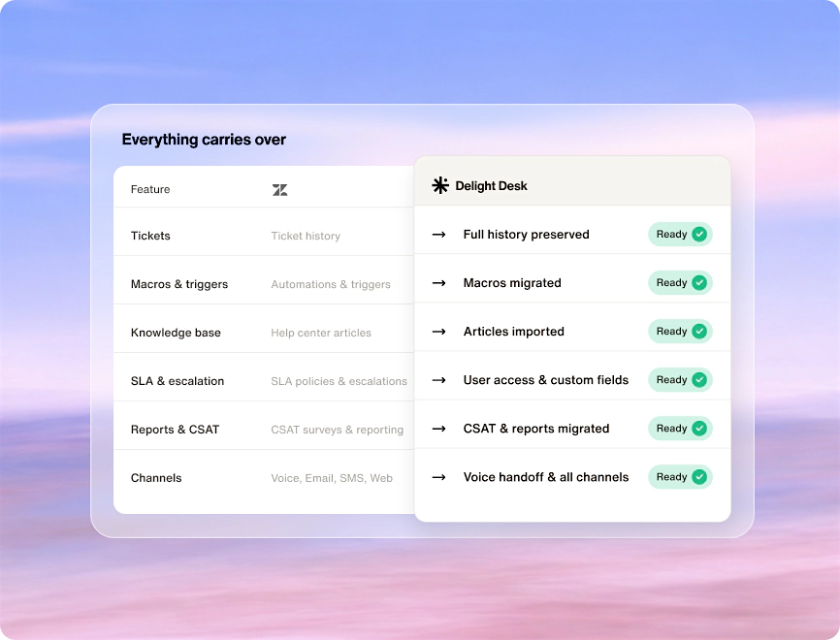
Task: Click the arrow beside Articles imported
Action: 438,332
